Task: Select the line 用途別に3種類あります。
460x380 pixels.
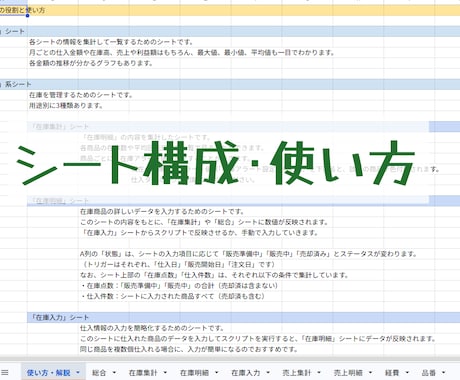Action: click(x=66, y=106)
